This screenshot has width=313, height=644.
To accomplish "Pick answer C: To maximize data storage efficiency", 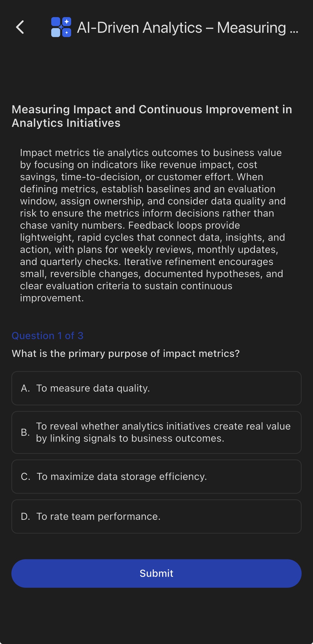I will tap(156, 476).
